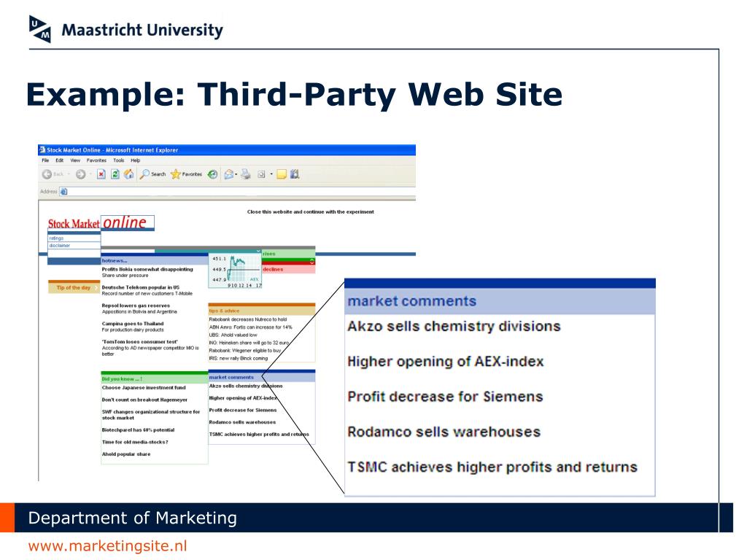This screenshot has height=560, width=747.
Task: Go to the Home page icon
Action: [128, 174]
